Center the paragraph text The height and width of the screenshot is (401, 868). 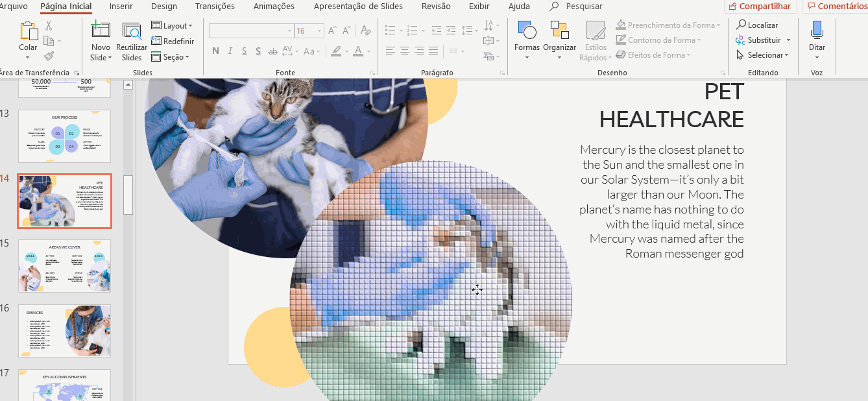(x=405, y=51)
